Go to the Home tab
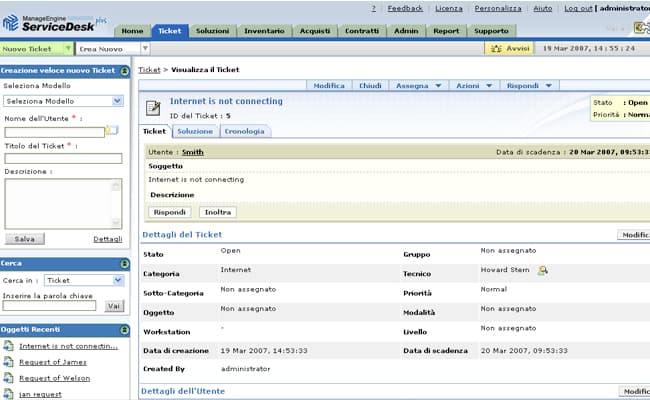Screen dimensions: 650x400 [132, 31]
